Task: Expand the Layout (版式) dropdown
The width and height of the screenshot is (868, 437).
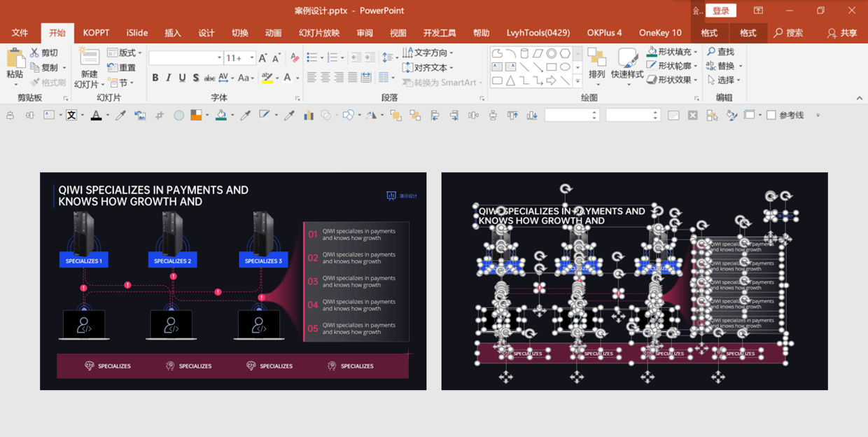Action: (x=140, y=53)
